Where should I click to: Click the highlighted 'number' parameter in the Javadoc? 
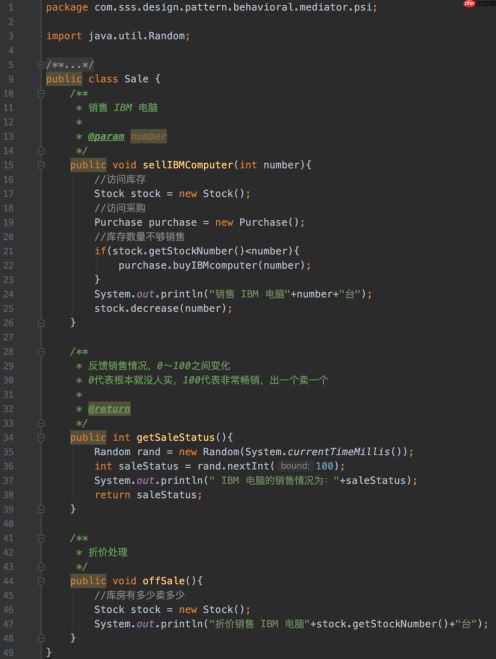[148, 137]
